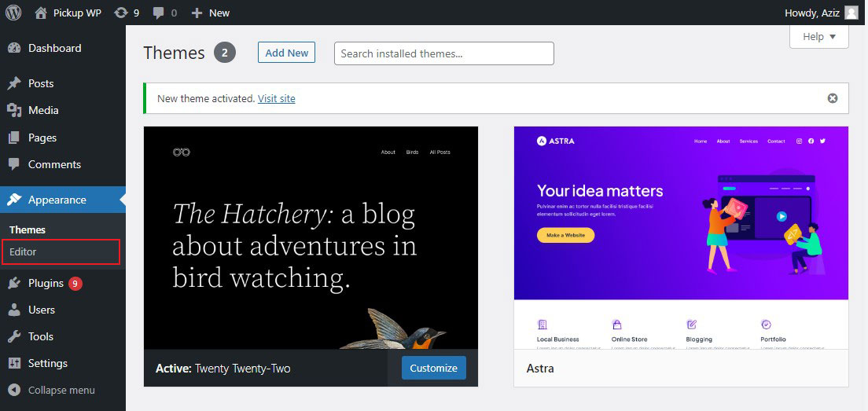Open the Twenty Twenty-Two theme screenshot
868x411 pixels.
click(311, 238)
